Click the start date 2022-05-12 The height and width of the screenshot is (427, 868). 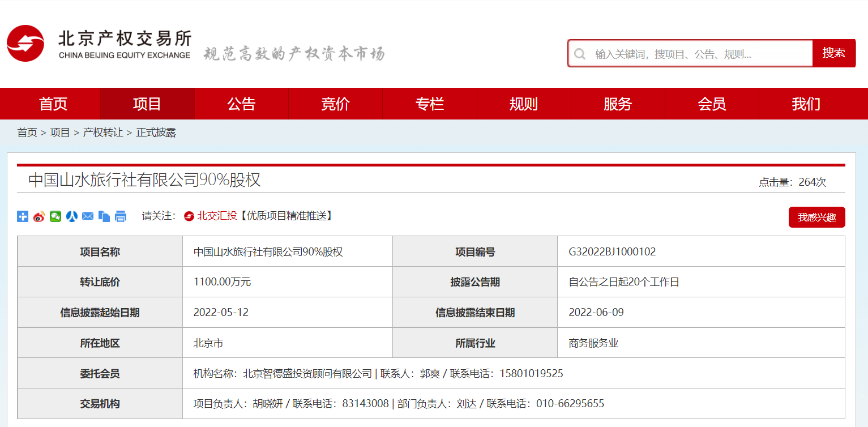click(x=221, y=313)
